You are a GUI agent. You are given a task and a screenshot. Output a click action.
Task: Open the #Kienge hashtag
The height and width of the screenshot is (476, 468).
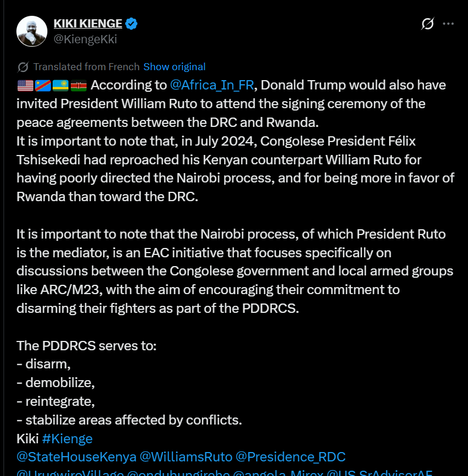(x=67, y=439)
